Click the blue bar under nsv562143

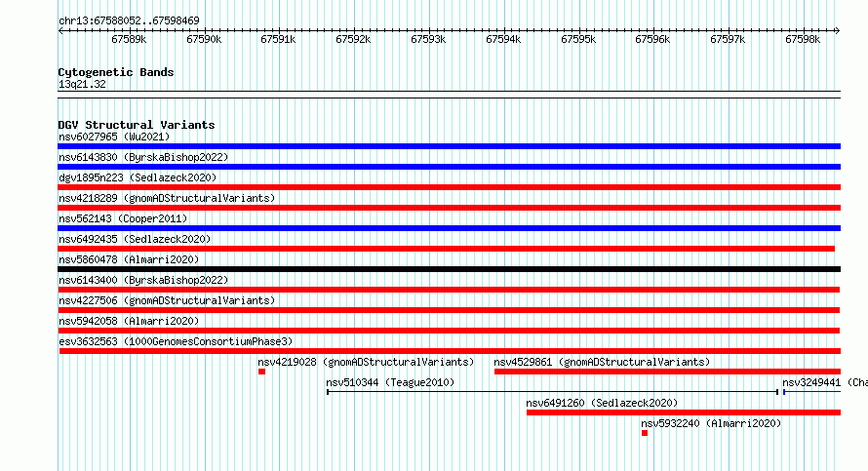click(449, 228)
